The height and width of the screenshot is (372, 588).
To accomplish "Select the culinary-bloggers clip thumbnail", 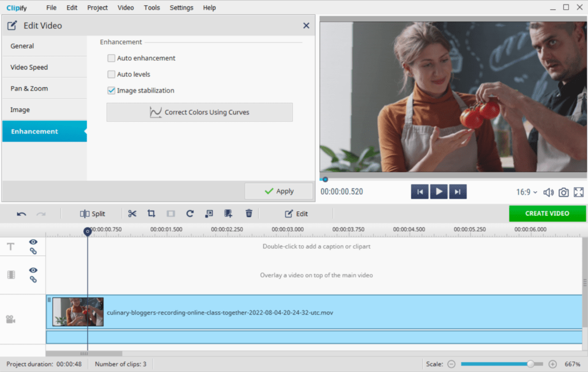I will coord(78,312).
